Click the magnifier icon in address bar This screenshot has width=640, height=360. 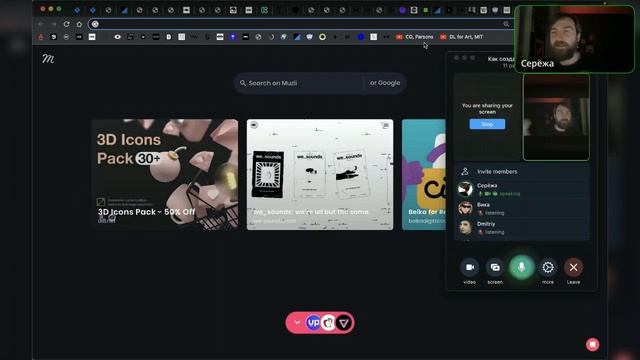(x=506, y=24)
